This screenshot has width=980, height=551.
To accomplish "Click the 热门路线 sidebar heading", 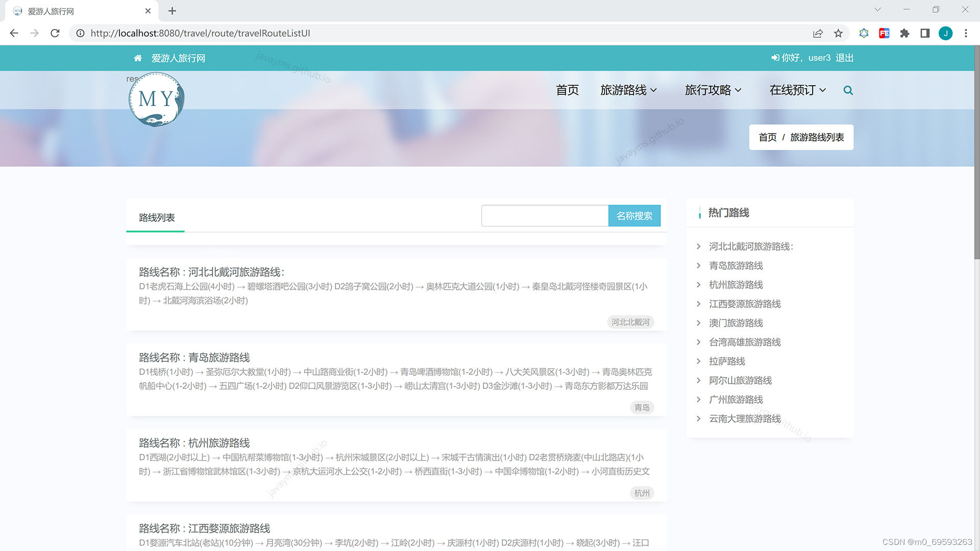I will pos(728,213).
